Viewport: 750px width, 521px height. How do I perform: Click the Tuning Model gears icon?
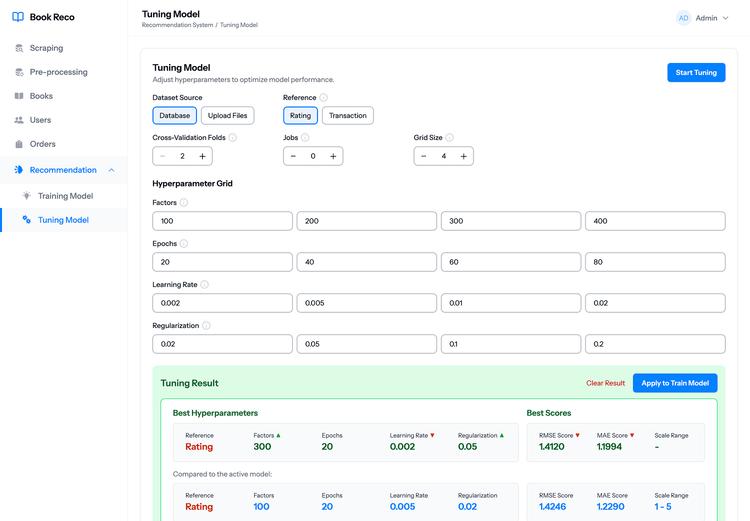pos(27,220)
